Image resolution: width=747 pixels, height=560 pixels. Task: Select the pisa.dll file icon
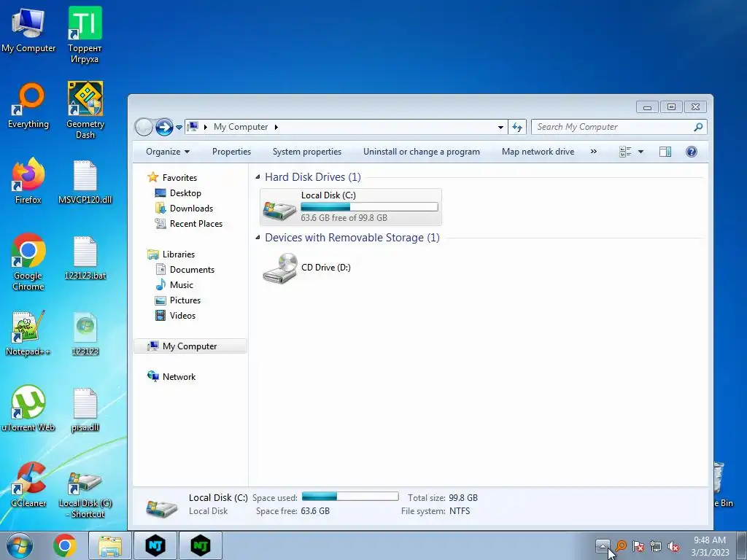pyautogui.click(x=85, y=410)
